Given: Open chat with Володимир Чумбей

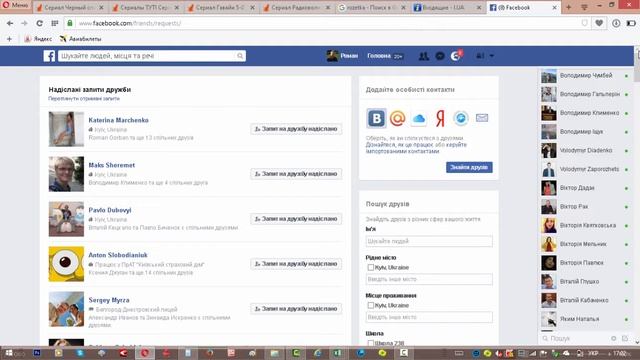Looking at the screenshot, I should [x=585, y=76].
